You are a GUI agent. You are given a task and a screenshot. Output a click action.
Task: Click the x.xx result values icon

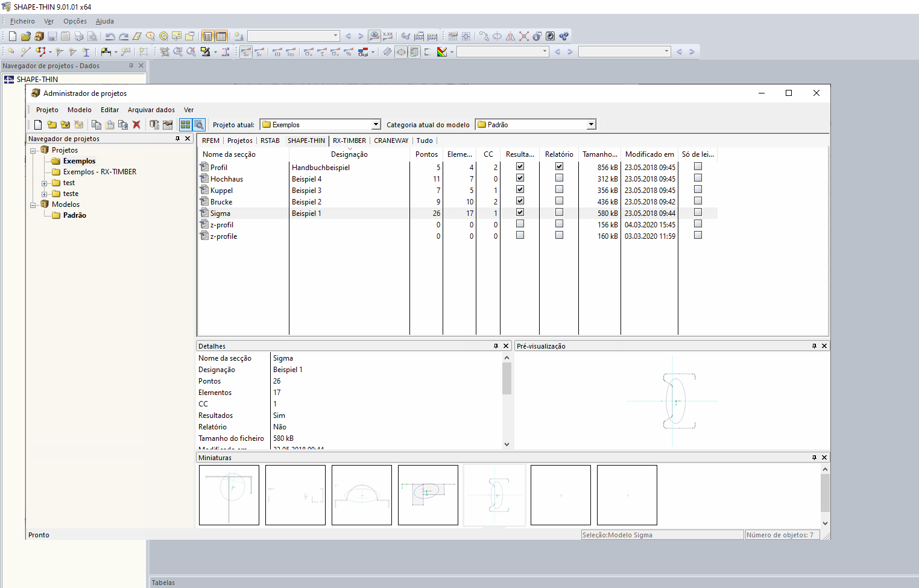388,36
